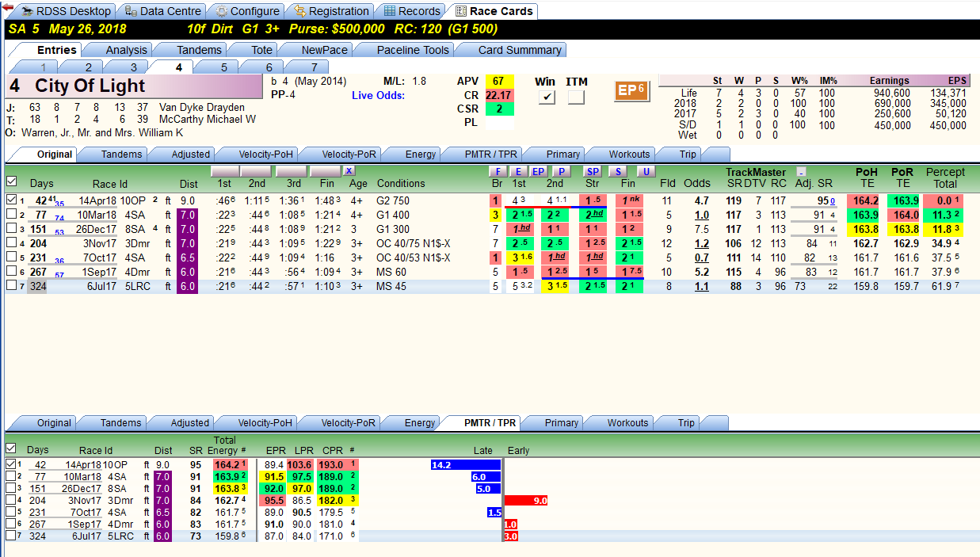Click the red back arrow icon

[7, 7]
